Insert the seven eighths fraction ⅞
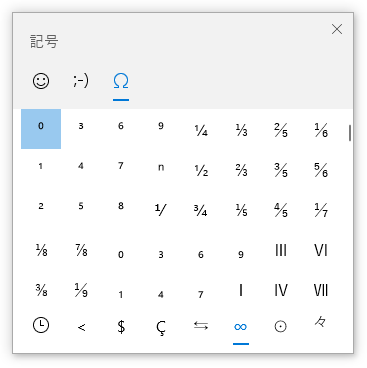Image resolution: width=367 pixels, height=368 pixels. pos(81,249)
